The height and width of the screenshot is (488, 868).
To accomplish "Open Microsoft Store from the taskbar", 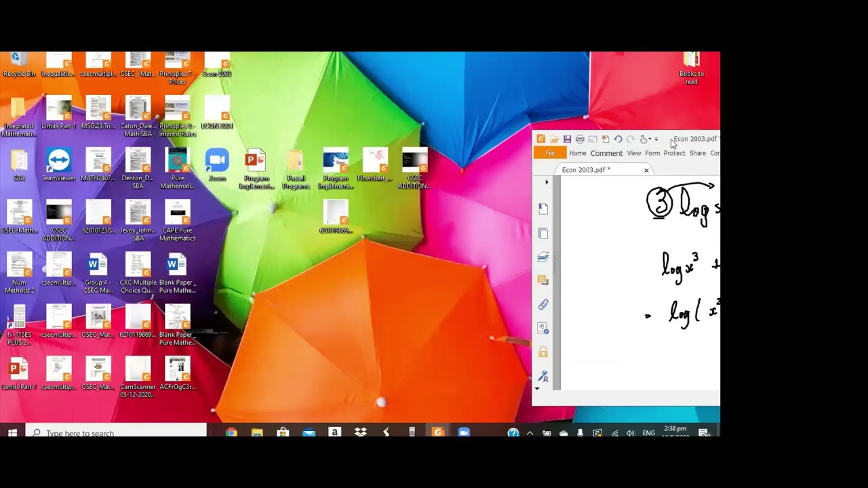I will tap(283, 432).
